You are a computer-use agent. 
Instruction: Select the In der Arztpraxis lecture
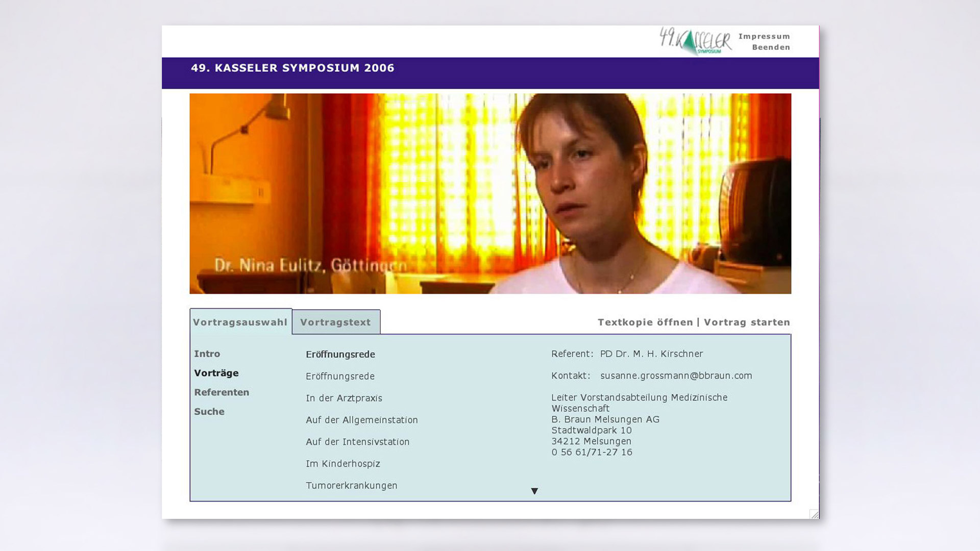coord(344,398)
